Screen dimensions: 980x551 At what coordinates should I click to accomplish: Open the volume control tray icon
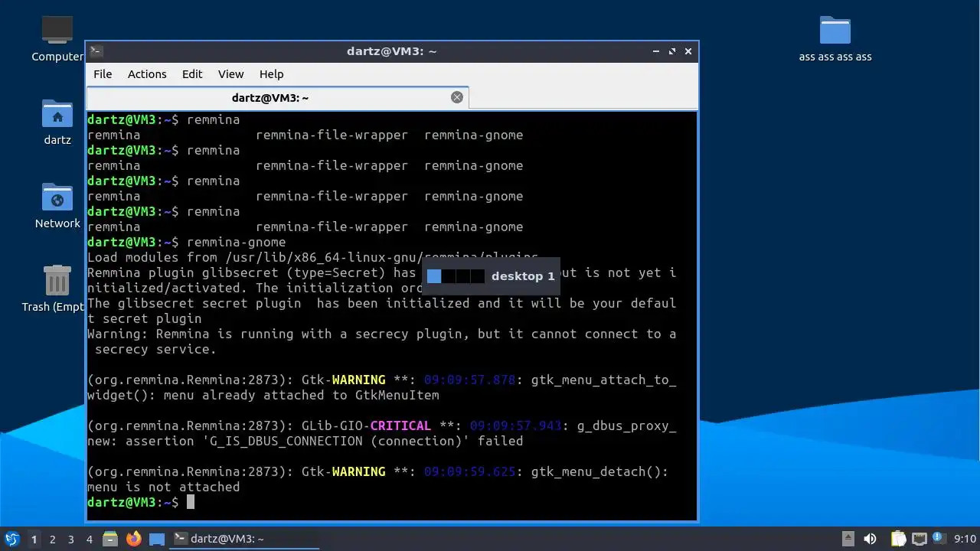(870, 539)
